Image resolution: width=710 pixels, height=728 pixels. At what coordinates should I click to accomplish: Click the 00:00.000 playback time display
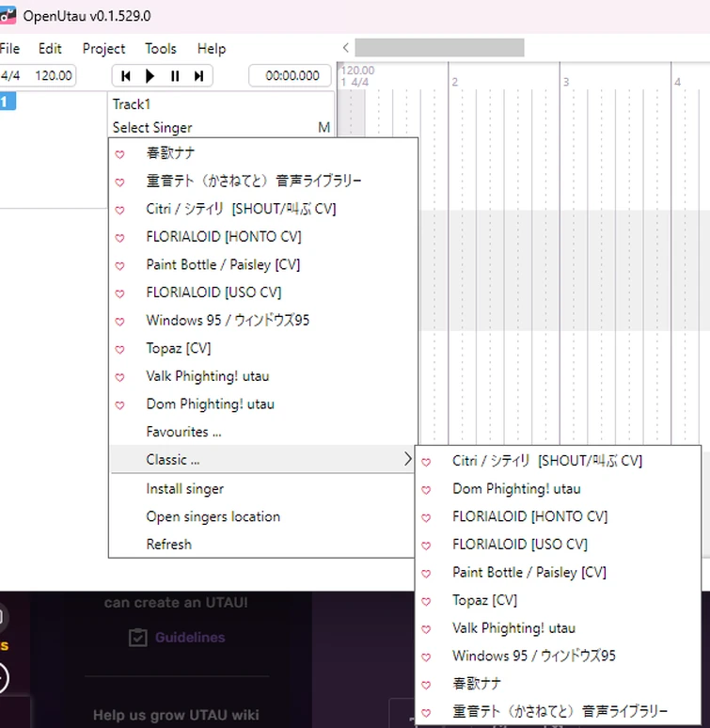point(292,75)
